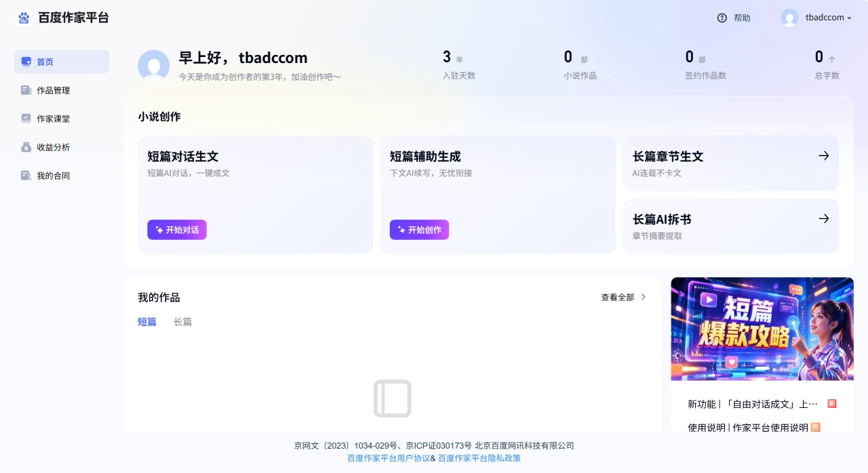868x473 pixels.
Task: Click the 入驻天数 stat label
Action: 459,75
